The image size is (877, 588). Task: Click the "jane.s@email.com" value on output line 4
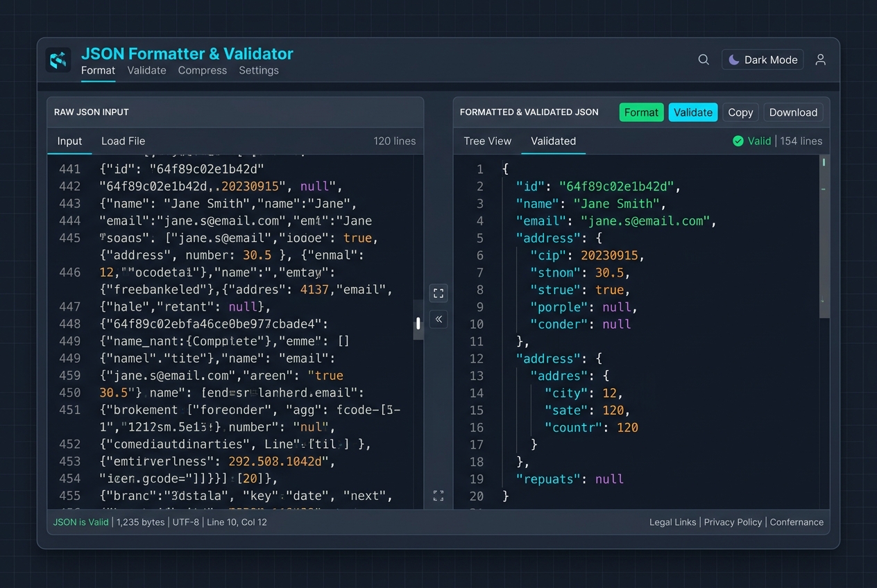coord(645,221)
